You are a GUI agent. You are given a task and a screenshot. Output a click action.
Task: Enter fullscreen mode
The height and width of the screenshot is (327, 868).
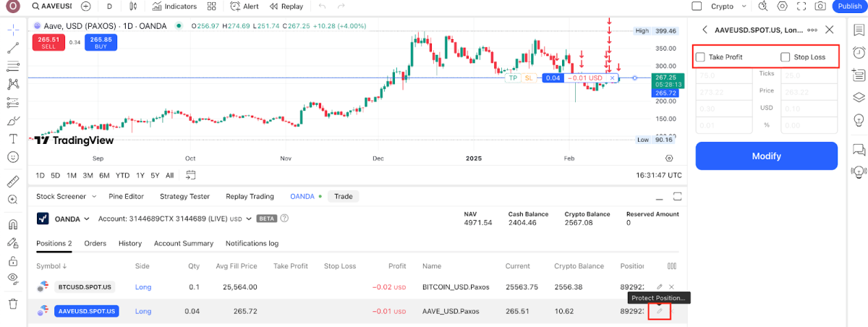tap(801, 6)
